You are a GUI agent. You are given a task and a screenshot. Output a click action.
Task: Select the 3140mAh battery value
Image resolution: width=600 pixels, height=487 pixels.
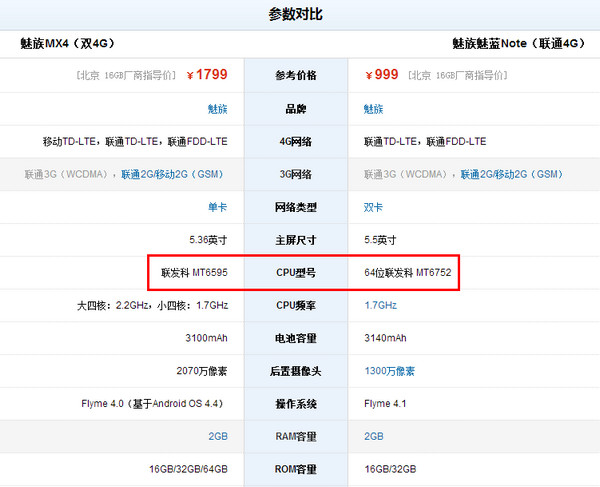pyautogui.click(x=385, y=338)
